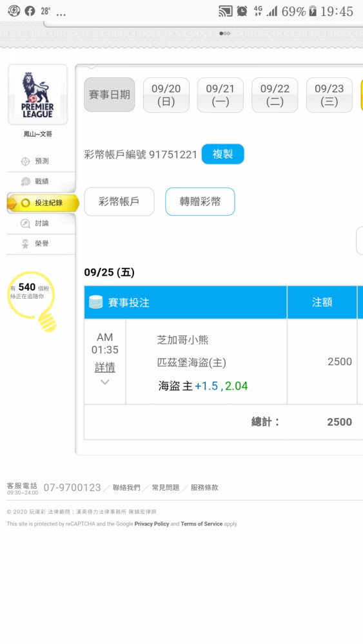Image resolution: width=363 pixels, height=644 pixels.
Task: Select the 09/20 (日) date tab
Action: pos(166,95)
